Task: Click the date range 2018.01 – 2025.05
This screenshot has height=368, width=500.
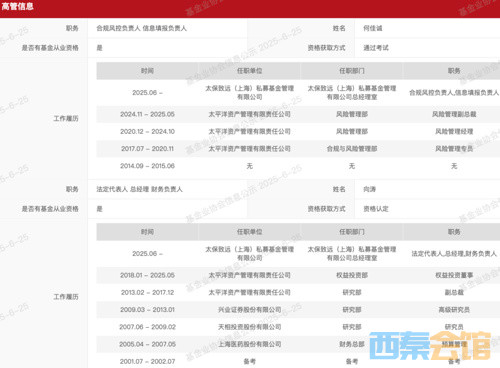Action: 147,275
